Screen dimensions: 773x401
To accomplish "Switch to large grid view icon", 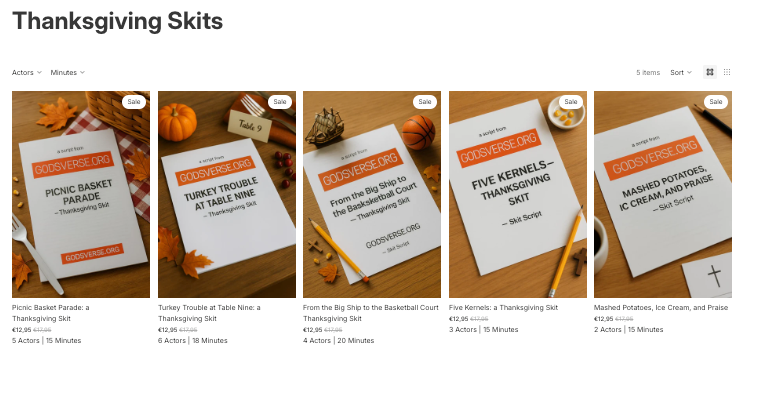I will (709, 72).
